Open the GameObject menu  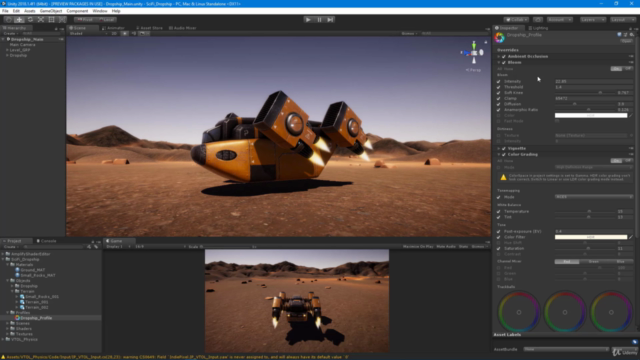click(x=51, y=11)
